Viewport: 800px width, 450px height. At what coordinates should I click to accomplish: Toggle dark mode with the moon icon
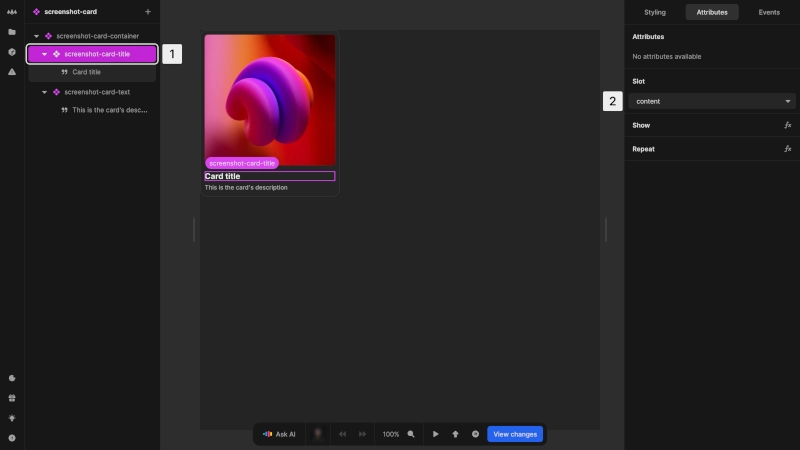click(x=12, y=378)
